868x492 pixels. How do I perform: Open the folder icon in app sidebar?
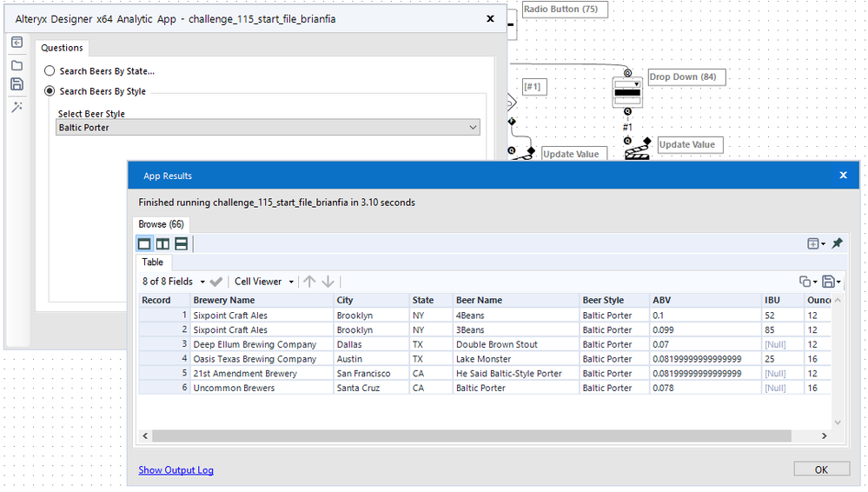coord(17,65)
